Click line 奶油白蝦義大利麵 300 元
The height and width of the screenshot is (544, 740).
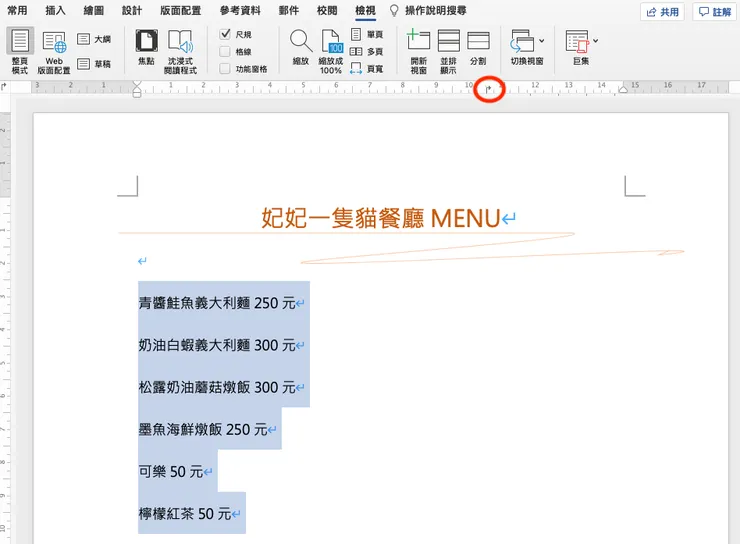pyautogui.click(x=217, y=345)
